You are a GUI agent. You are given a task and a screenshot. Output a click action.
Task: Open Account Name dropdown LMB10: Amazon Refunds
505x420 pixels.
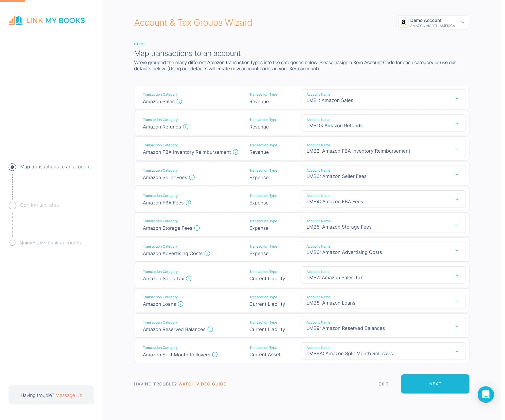tap(383, 123)
